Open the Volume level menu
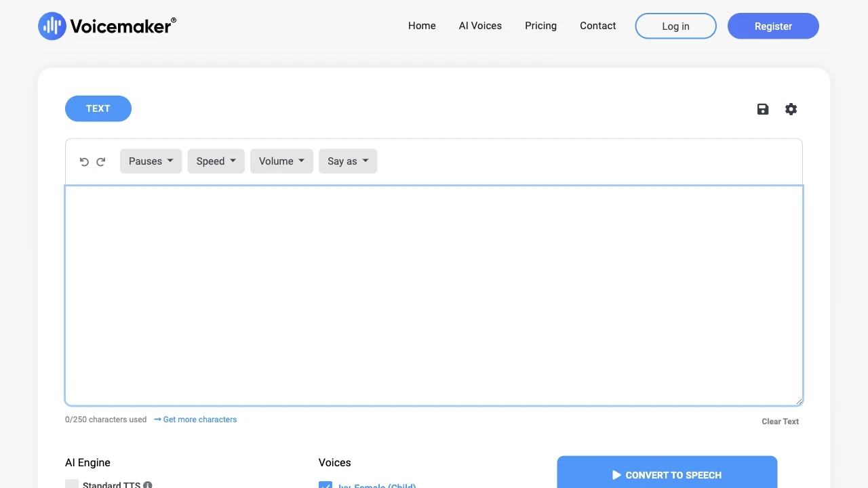The height and width of the screenshot is (488, 868). pyautogui.click(x=281, y=161)
